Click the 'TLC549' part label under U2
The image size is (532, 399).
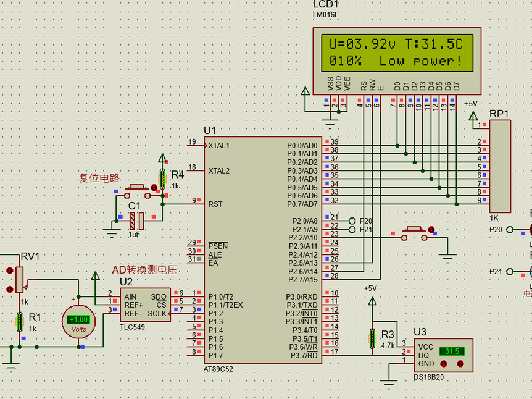[132, 327]
